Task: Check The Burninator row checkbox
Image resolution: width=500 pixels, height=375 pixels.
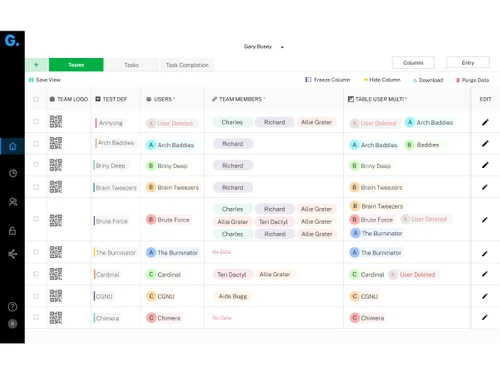Action: click(x=36, y=252)
